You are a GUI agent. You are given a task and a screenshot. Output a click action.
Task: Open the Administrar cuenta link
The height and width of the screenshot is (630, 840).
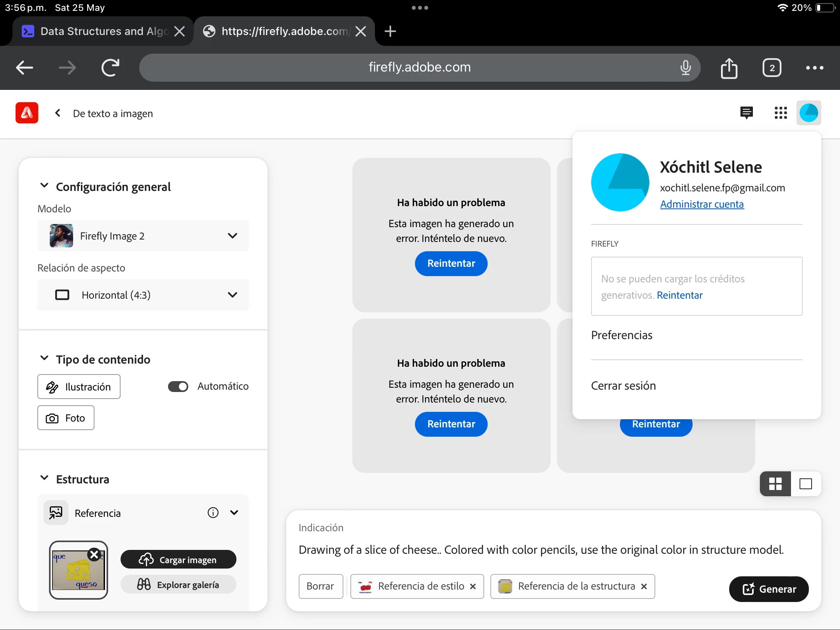click(702, 204)
